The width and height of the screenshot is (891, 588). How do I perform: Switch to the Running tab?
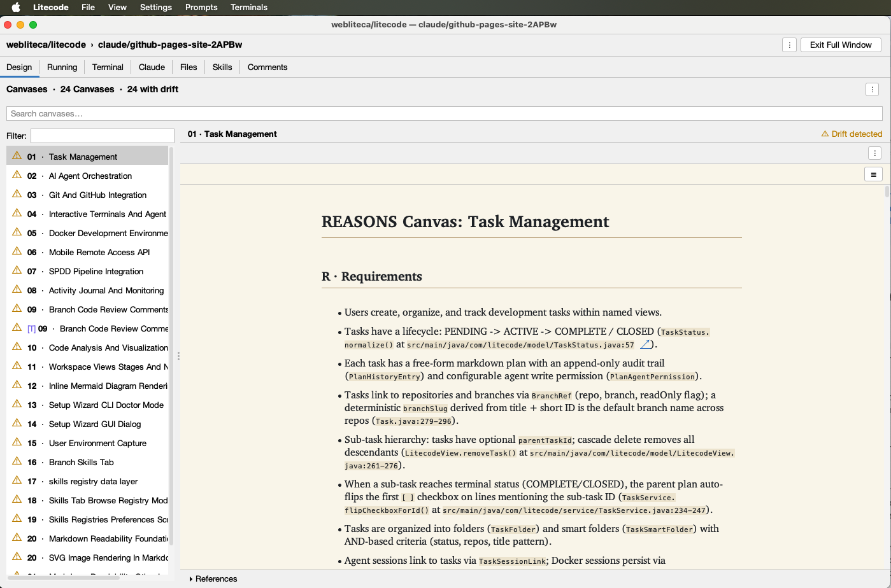(62, 67)
